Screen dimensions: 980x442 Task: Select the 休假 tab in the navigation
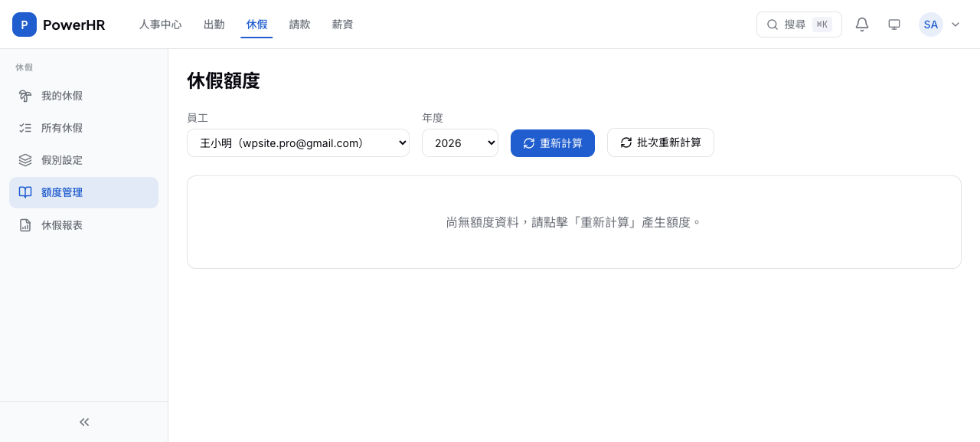click(x=256, y=24)
